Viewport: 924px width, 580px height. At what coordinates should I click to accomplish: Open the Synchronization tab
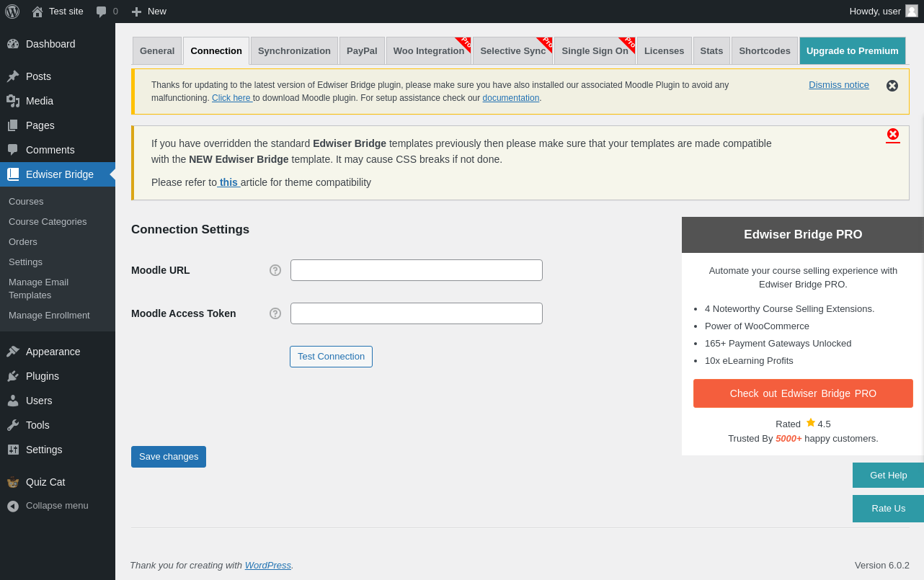(294, 51)
